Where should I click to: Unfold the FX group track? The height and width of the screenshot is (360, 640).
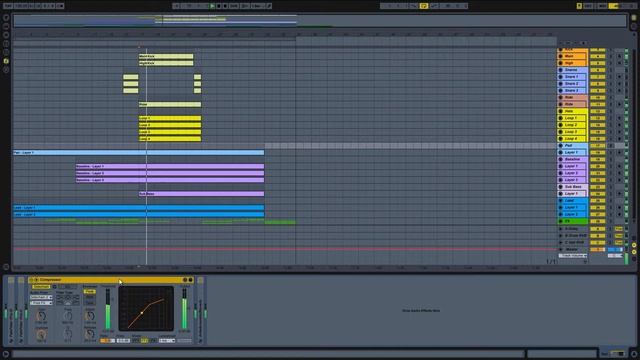click(560, 221)
